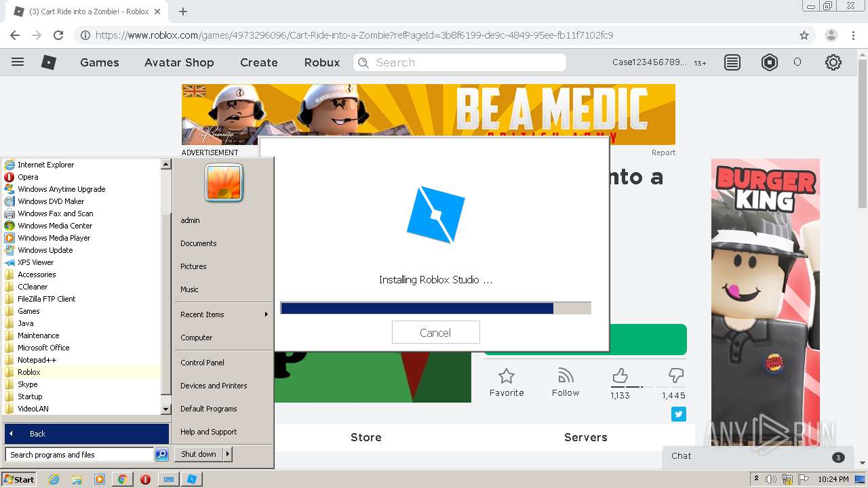The width and height of the screenshot is (868, 488).
Task: Expand the Recent Items submenu arrow
Action: point(266,314)
